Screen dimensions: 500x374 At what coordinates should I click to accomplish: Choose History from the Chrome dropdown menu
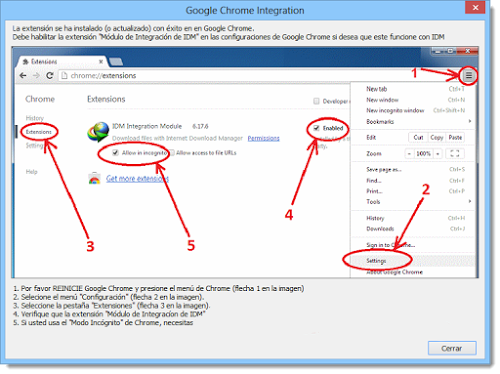coord(413,218)
